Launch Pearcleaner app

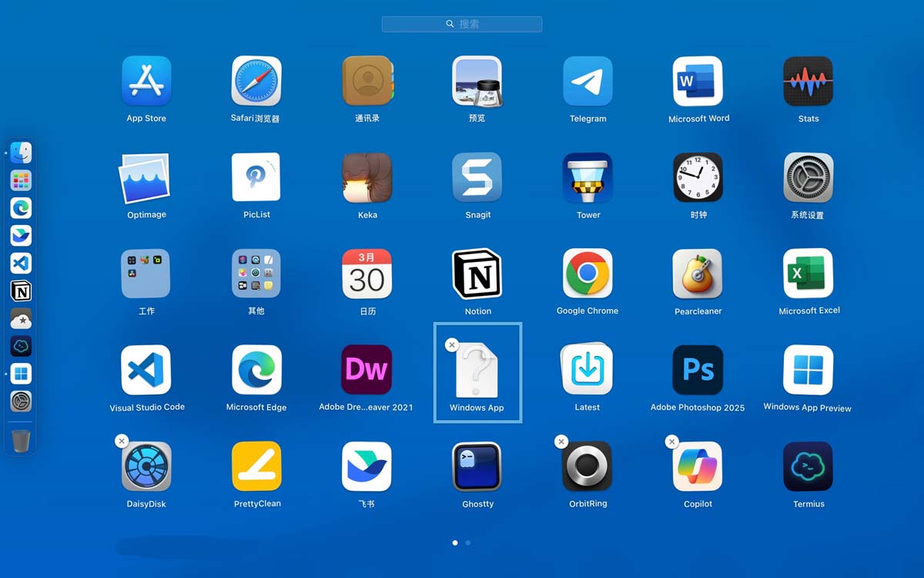click(698, 274)
